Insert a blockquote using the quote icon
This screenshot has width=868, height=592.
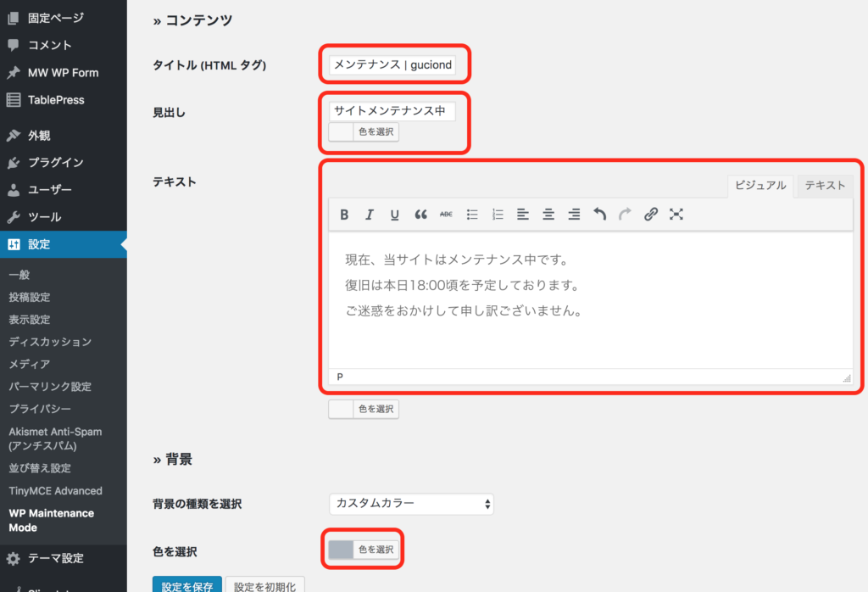420,215
